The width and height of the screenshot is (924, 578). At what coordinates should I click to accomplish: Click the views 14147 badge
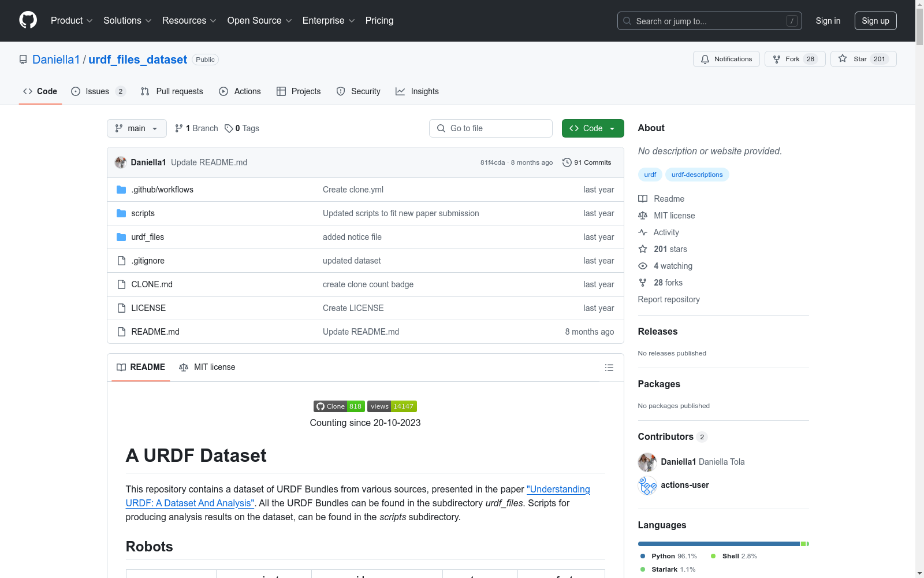tap(392, 406)
